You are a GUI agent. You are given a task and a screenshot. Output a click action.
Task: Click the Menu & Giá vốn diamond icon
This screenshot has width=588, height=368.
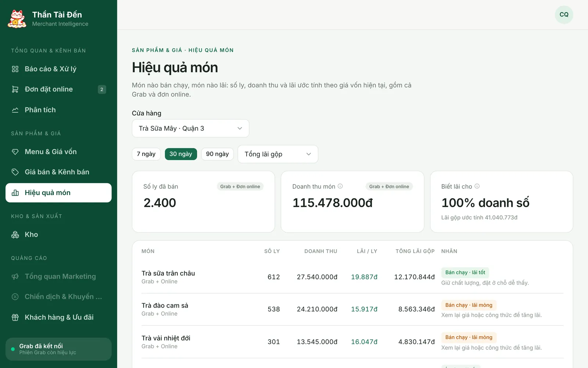[x=15, y=152]
